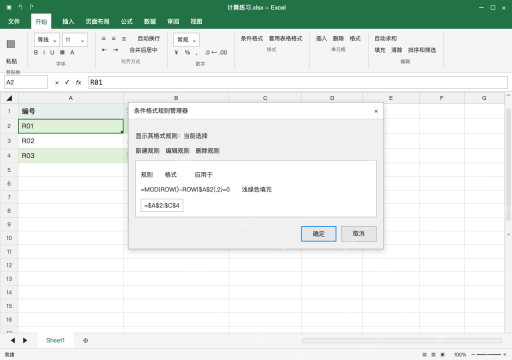Click 清除 in editing group
Viewport: 512px width, 360px height.
click(397, 50)
